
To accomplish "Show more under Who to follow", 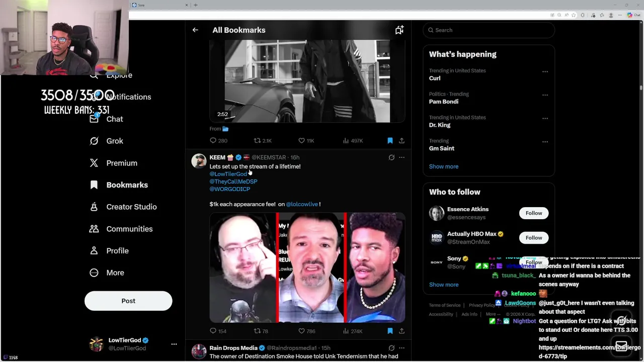I will click(443, 285).
